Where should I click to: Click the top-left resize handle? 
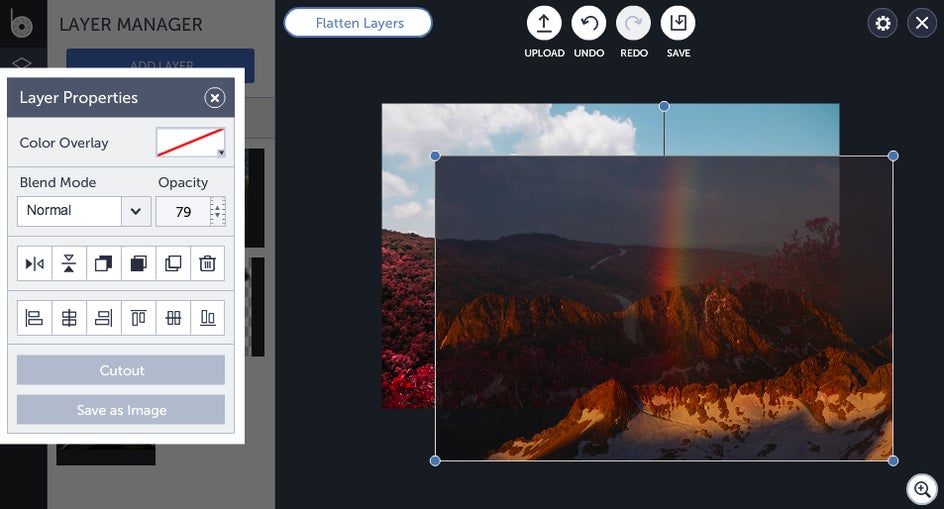tap(435, 156)
